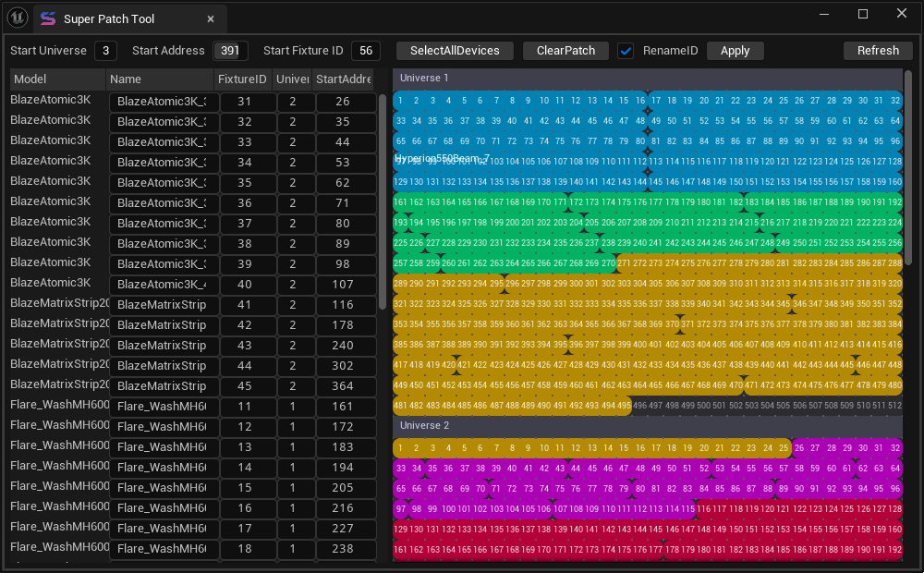Select fixture ID 40 name field
Screen dimensions: 924x573
click(164, 284)
